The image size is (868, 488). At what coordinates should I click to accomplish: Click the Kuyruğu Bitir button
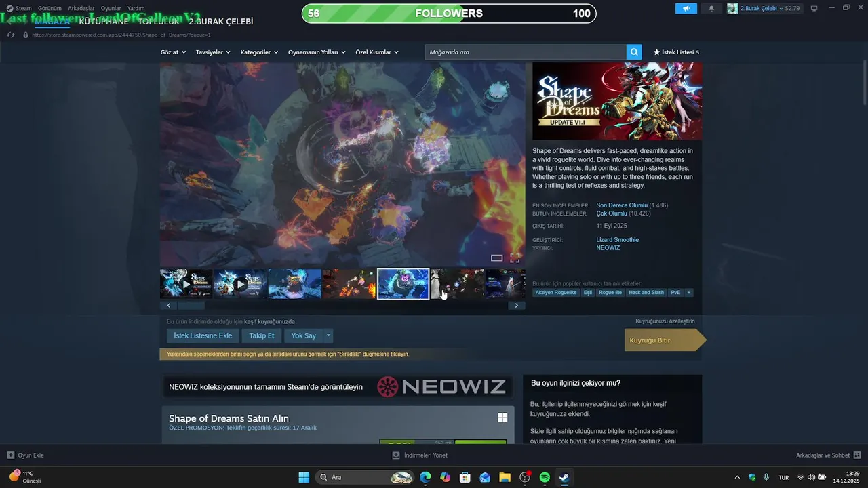[665, 340]
